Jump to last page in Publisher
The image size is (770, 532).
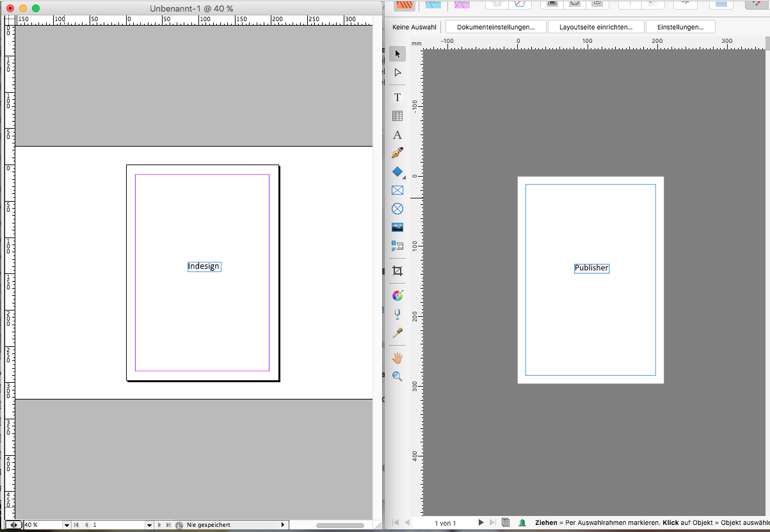pos(493,523)
